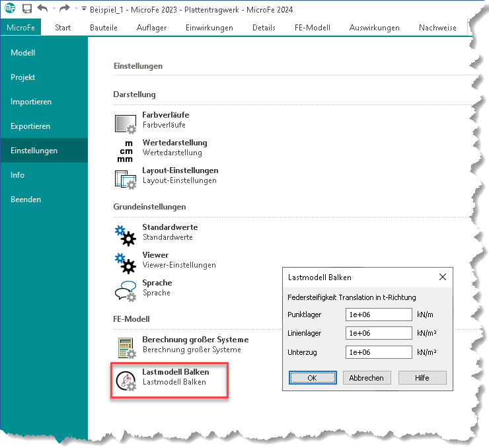Select Einstellungen in the sidebar
The image size is (489, 448).
pyautogui.click(x=44, y=151)
